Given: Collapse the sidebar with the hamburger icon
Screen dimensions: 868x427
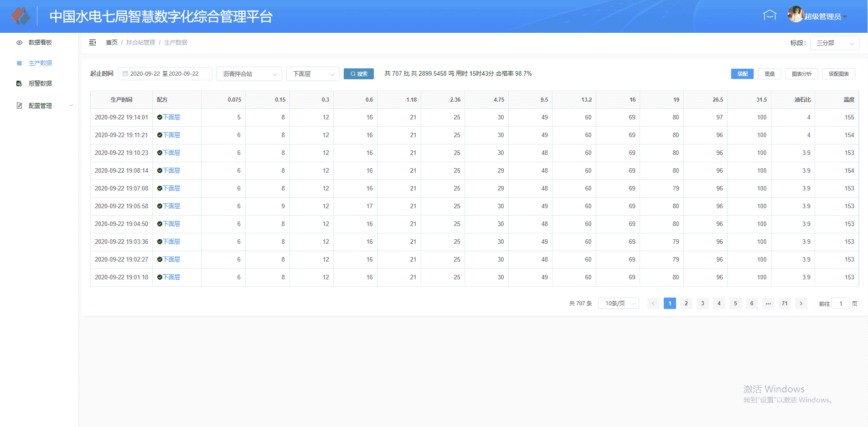Looking at the screenshot, I should [93, 42].
